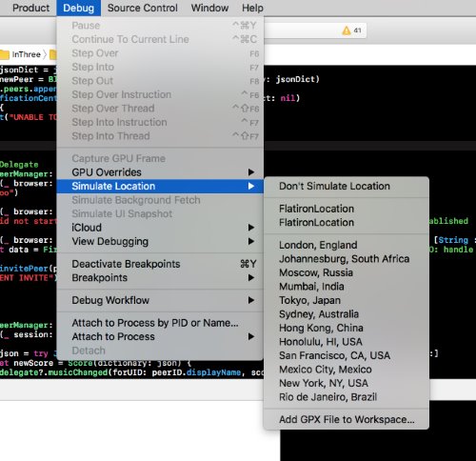Select Rio de Janeiro, Brazil location
The height and width of the screenshot is (461, 476).
347,397
